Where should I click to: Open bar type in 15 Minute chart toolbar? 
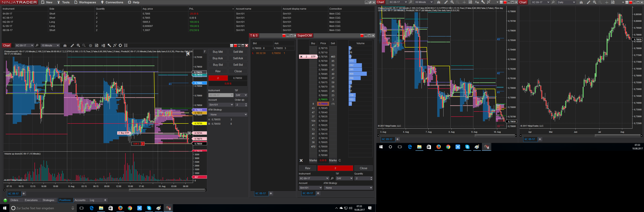pos(65,46)
